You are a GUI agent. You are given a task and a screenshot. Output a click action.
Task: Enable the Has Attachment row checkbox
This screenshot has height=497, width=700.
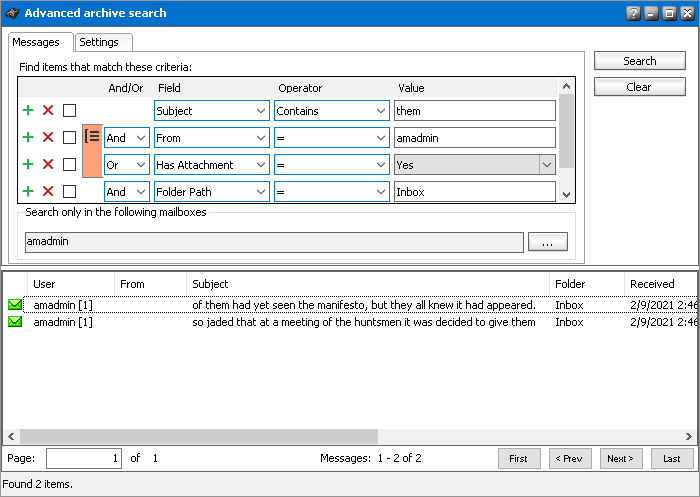click(x=69, y=165)
